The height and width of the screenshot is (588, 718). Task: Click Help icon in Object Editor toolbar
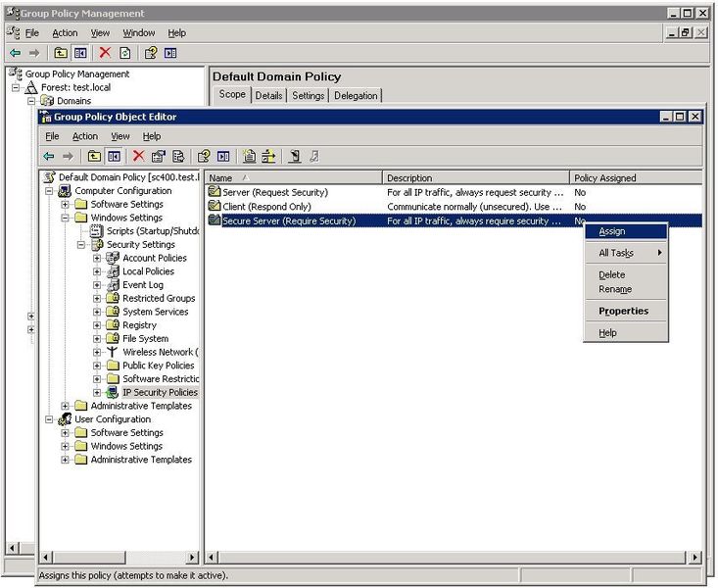pyautogui.click(x=204, y=157)
